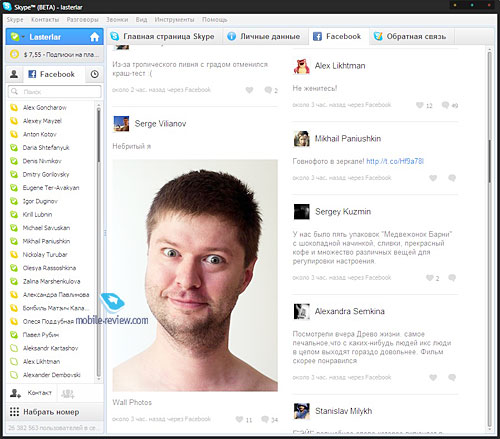Open Serge Vilianov's large photo
The height and width of the screenshot is (439, 500).
click(x=195, y=275)
